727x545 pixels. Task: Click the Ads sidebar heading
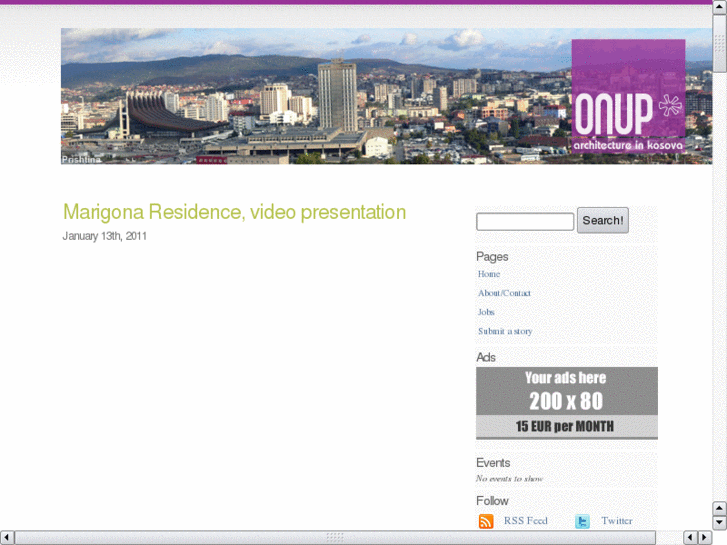pyautogui.click(x=485, y=357)
